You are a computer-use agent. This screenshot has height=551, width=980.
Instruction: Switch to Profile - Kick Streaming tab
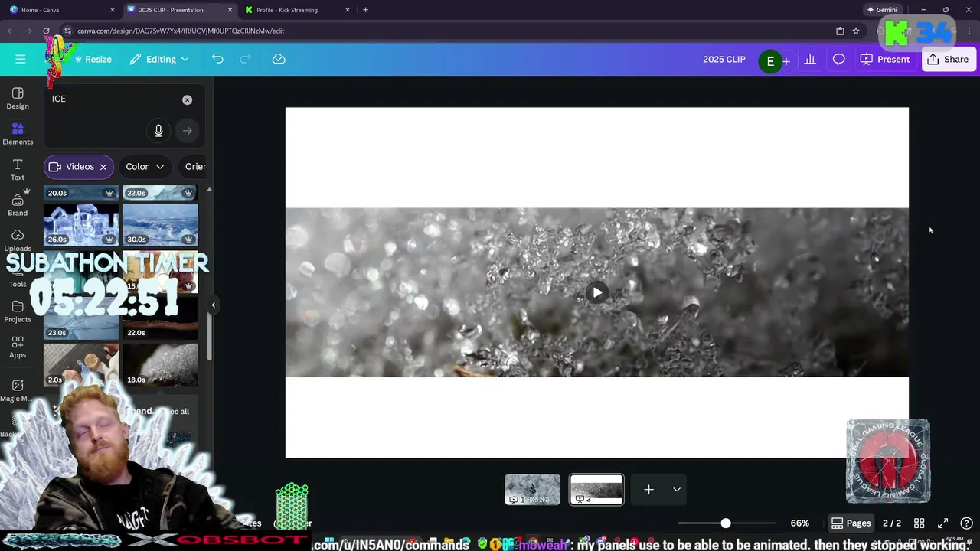point(297,10)
